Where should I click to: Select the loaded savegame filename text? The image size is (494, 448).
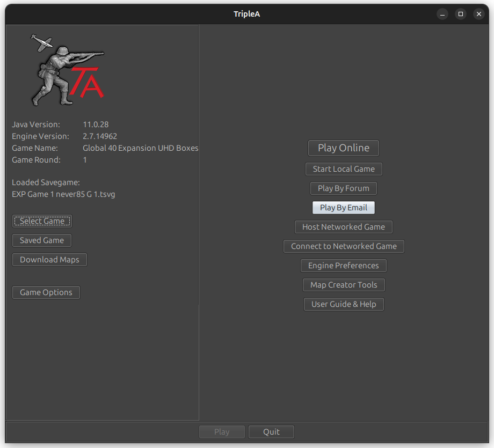(63, 194)
